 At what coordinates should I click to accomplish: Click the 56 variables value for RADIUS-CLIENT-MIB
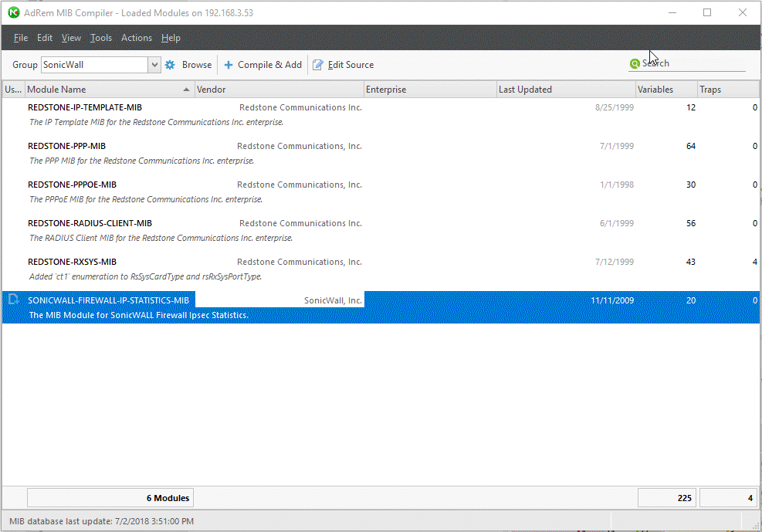pos(690,223)
